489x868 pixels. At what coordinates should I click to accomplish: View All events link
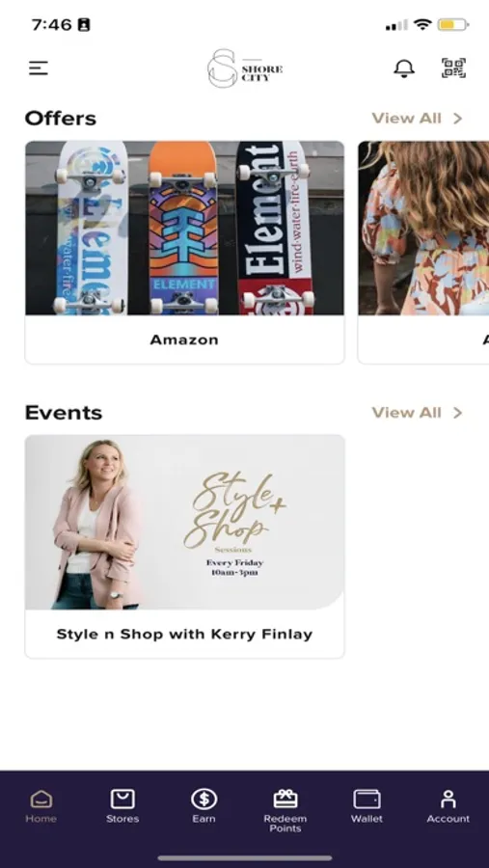tap(406, 413)
